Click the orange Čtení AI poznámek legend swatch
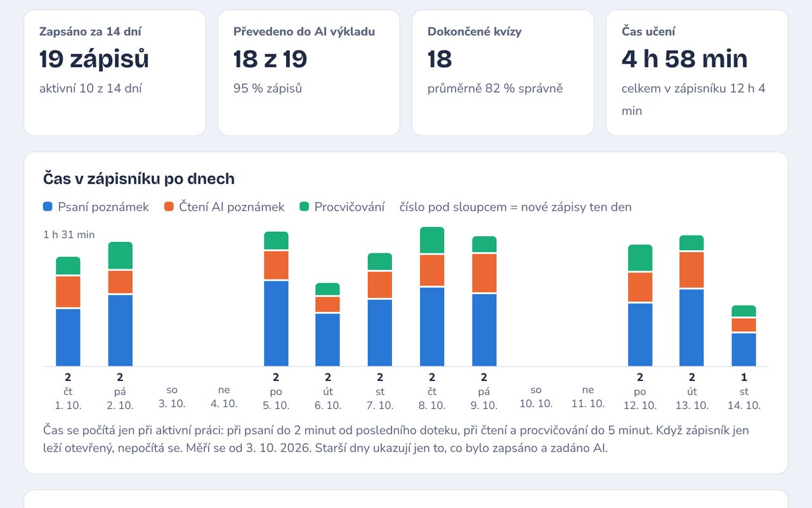 click(169, 206)
